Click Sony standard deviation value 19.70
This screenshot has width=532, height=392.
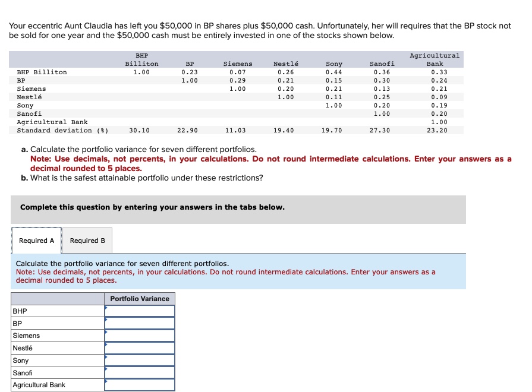pyautogui.click(x=332, y=131)
